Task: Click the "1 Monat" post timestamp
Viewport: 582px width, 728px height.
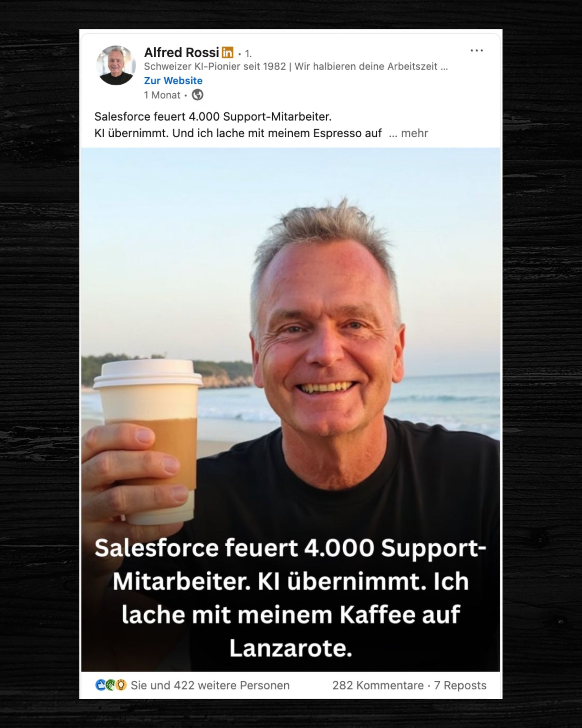Action: [x=162, y=95]
